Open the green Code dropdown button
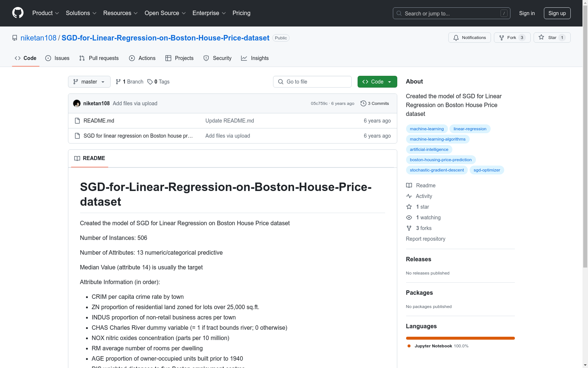Viewport: 588px width, 368px height. click(377, 82)
